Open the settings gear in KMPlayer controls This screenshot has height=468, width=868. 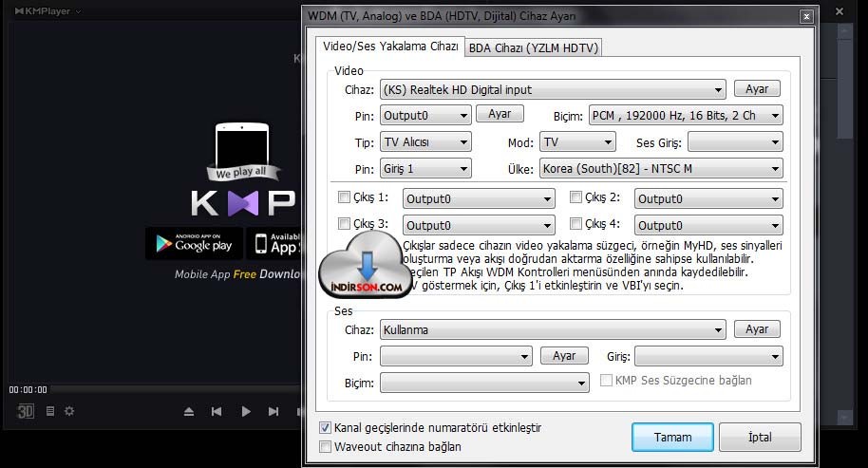pos(69,411)
